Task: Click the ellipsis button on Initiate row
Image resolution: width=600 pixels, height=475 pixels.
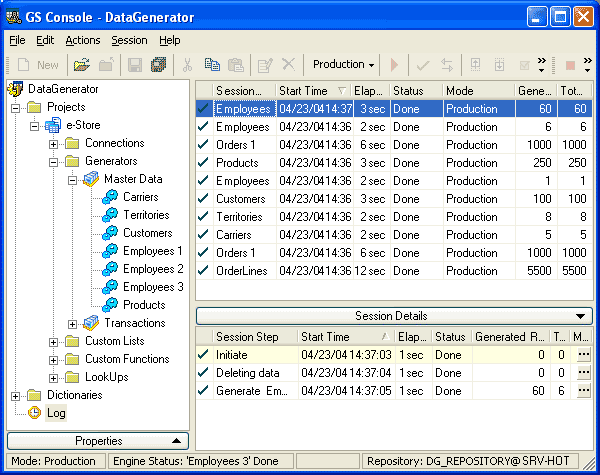Action: coord(583,355)
